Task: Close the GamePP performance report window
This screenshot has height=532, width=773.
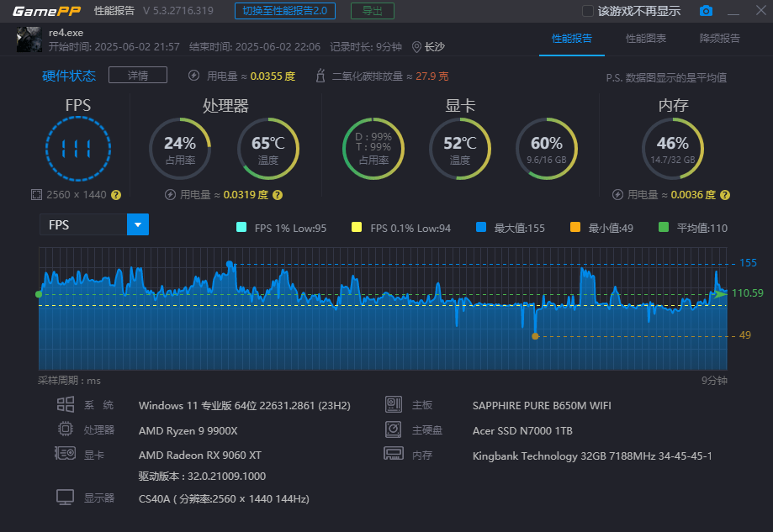Action: (761, 10)
